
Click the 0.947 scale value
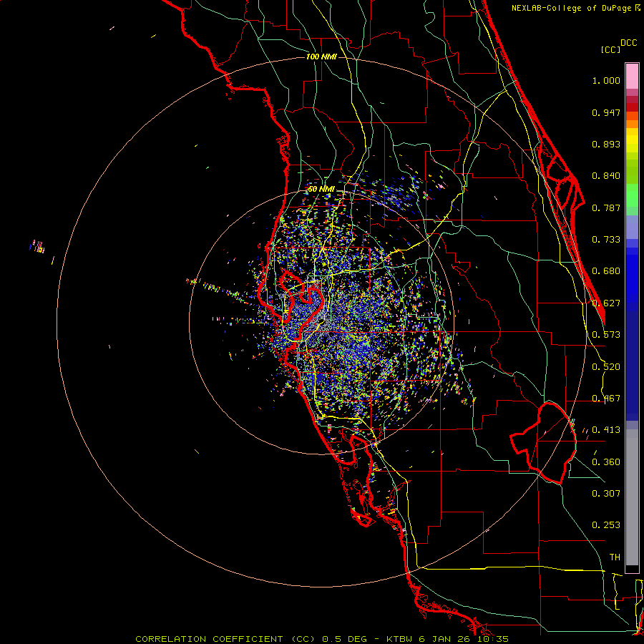[606, 112]
